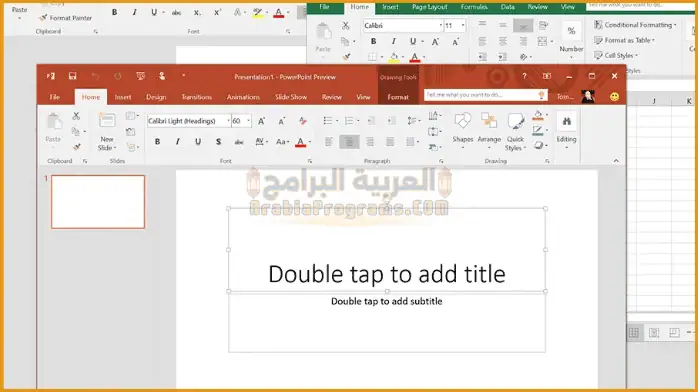This screenshot has height=392, width=698.
Task: Open the Calibri Light (Headings) font dropdown
Action: click(x=228, y=121)
